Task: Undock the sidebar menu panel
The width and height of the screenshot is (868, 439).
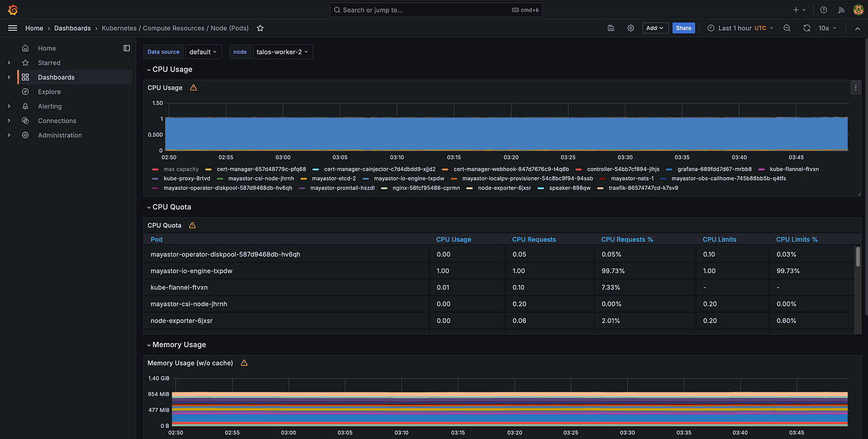Action: 126,48
